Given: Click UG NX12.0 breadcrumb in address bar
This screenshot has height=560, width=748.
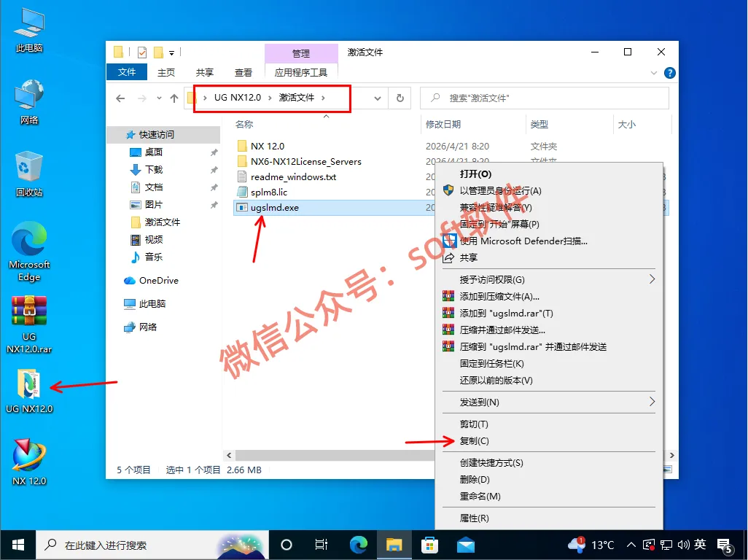Looking at the screenshot, I should tap(238, 98).
